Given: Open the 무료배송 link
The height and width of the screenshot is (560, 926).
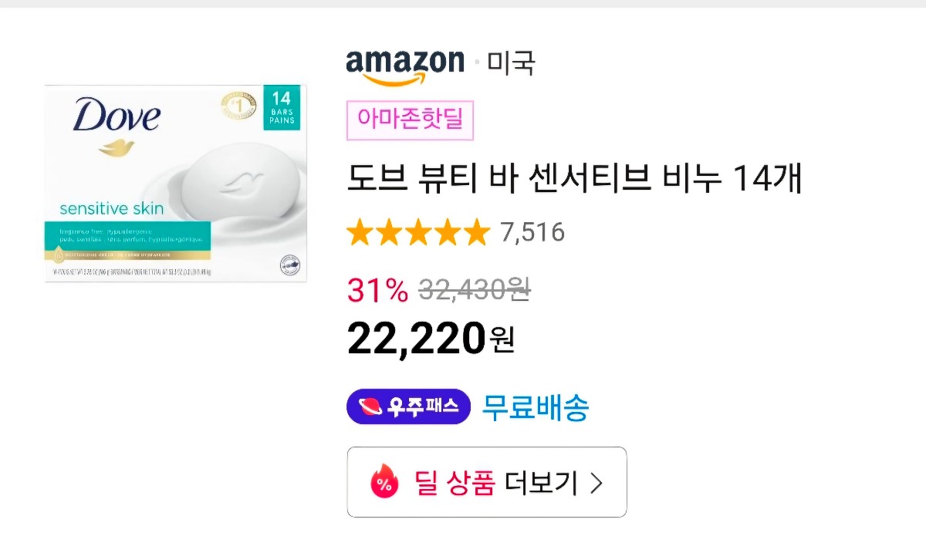Looking at the screenshot, I should [x=536, y=407].
